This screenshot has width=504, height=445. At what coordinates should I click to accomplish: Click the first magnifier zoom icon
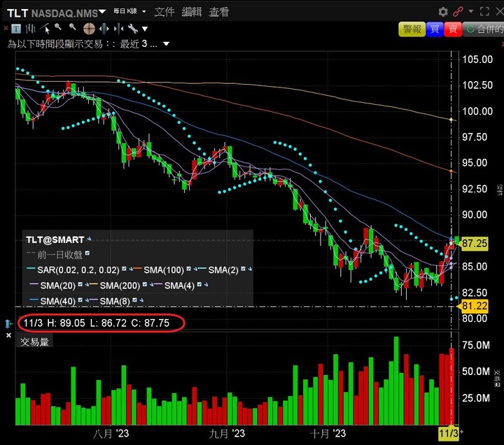click(58, 27)
